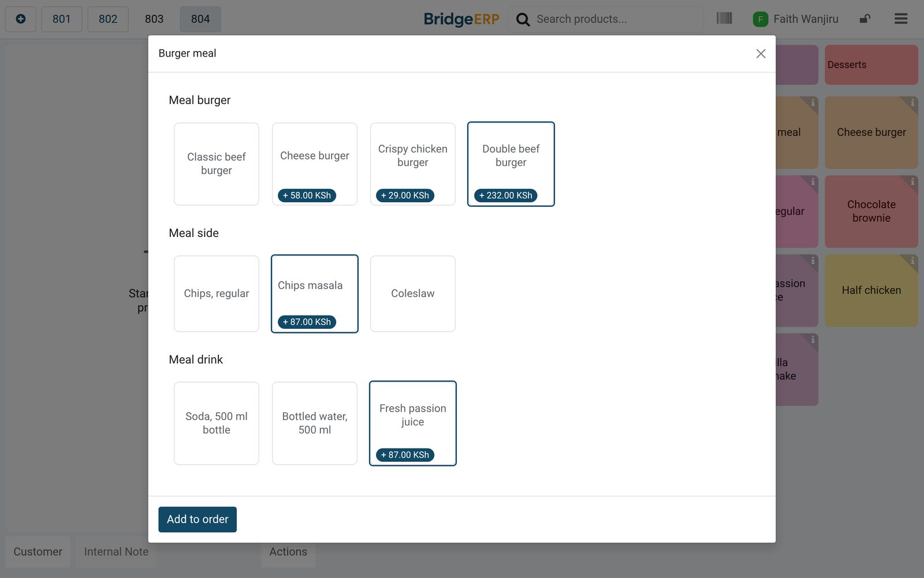Open the Actions button
The image size is (924, 578).
pos(288,551)
